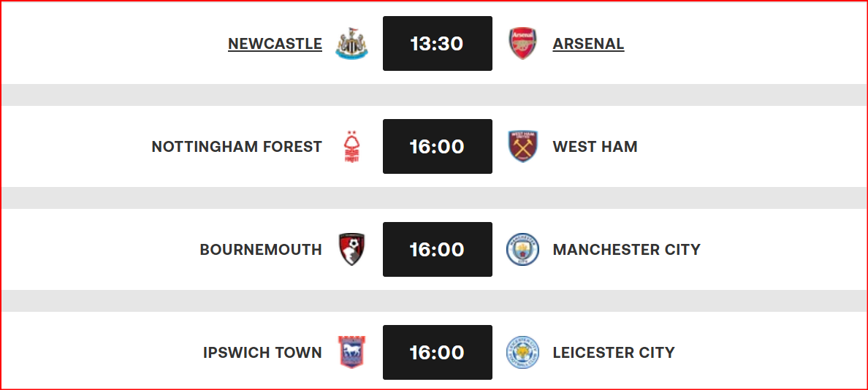Click the IPSWICH TOWN team name

click(x=262, y=352)
